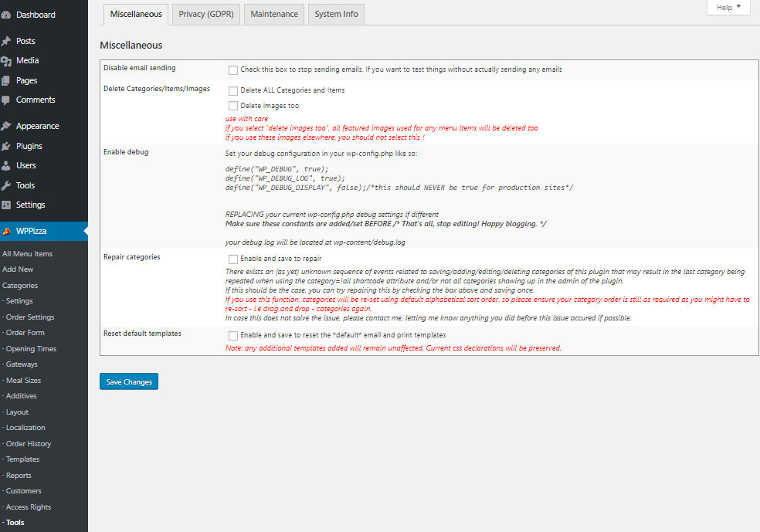Enable the Delete images too checkbox
The height and width of the screenshot is (532, 760).
[x=233, y=106]
